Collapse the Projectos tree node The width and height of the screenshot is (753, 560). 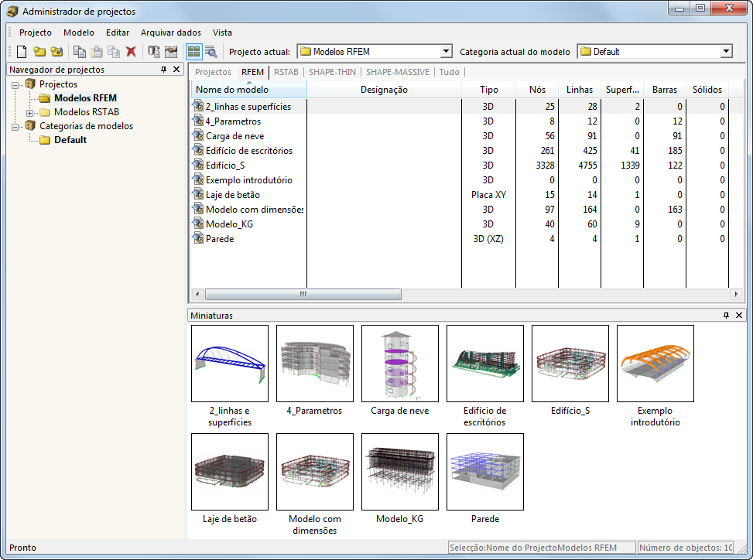pyautogui.click(x=15, y=85)
